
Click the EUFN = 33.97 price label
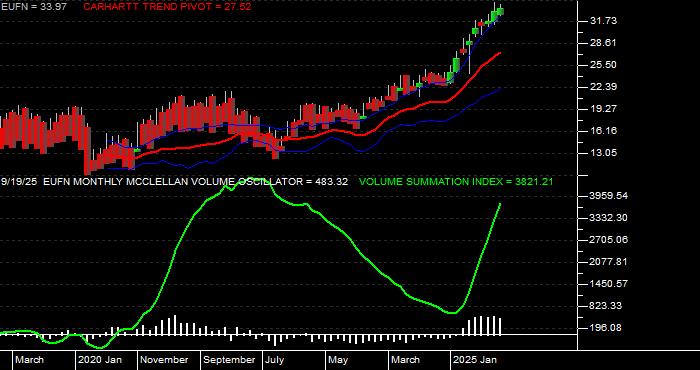tap(33, 7)
